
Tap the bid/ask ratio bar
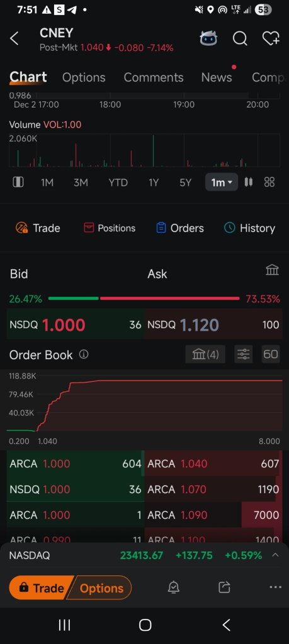pos(144,299)
